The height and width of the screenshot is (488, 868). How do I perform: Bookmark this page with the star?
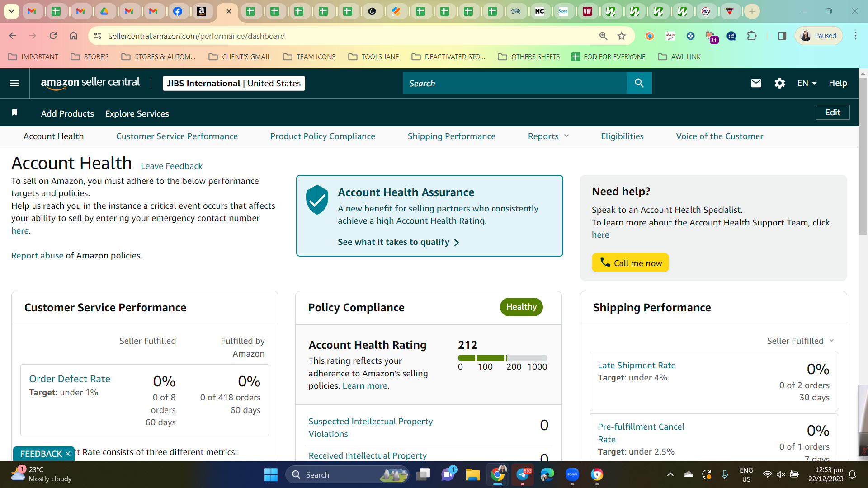click(x=622, y=36)
